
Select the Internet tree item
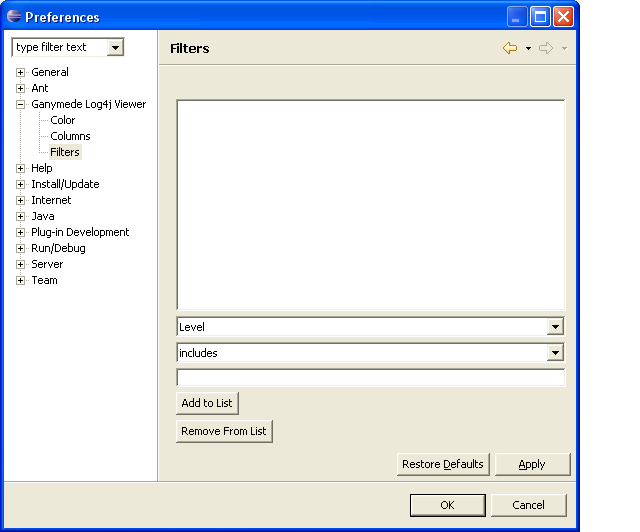click(x=51, y=200)
